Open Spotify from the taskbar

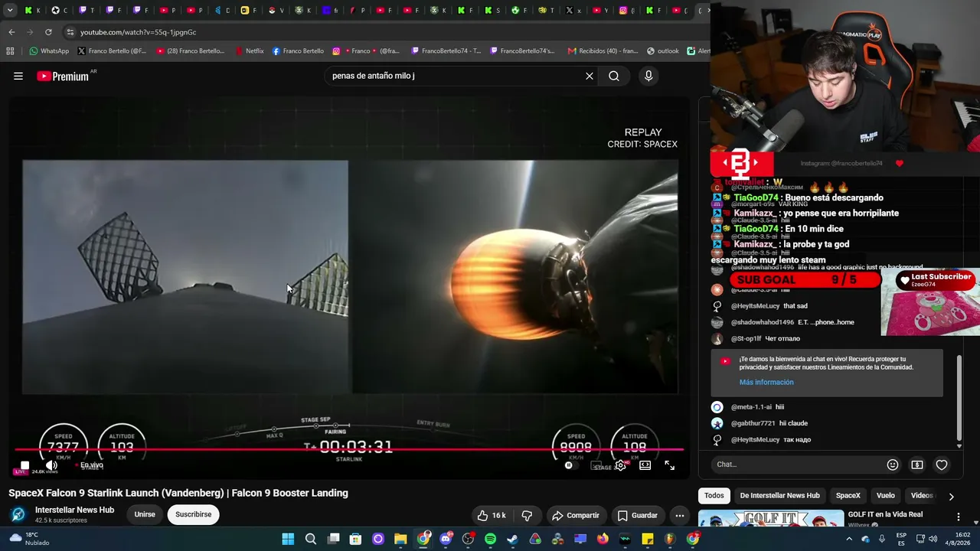coord(490,539)
